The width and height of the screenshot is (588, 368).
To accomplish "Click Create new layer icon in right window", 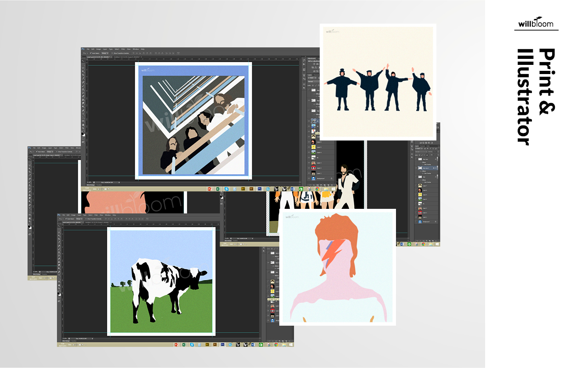I will (x=433, y=241).
